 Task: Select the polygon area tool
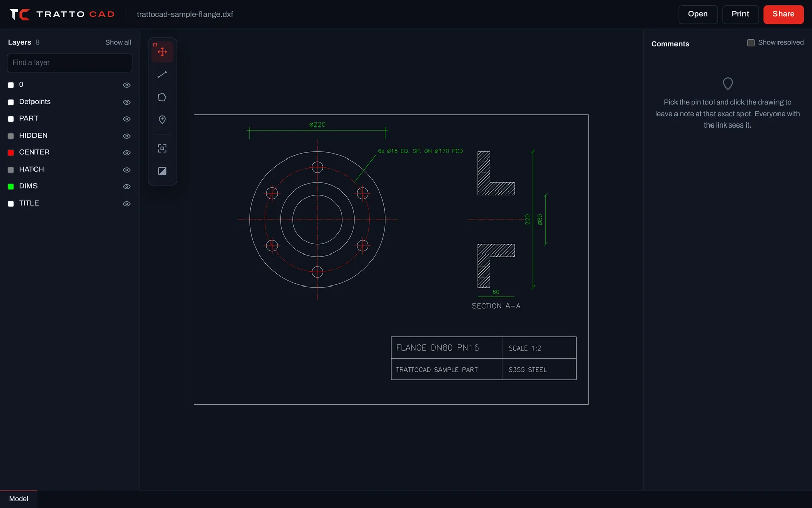(162, 97)
